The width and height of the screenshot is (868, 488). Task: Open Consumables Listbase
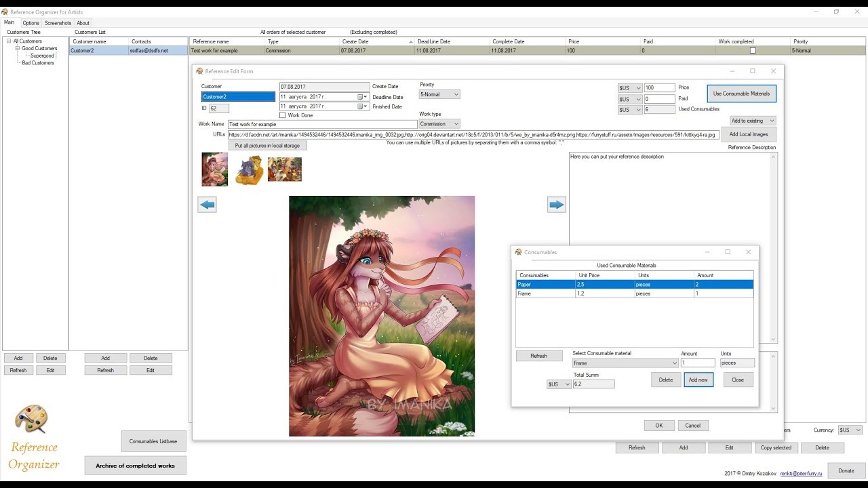[153, 441]
